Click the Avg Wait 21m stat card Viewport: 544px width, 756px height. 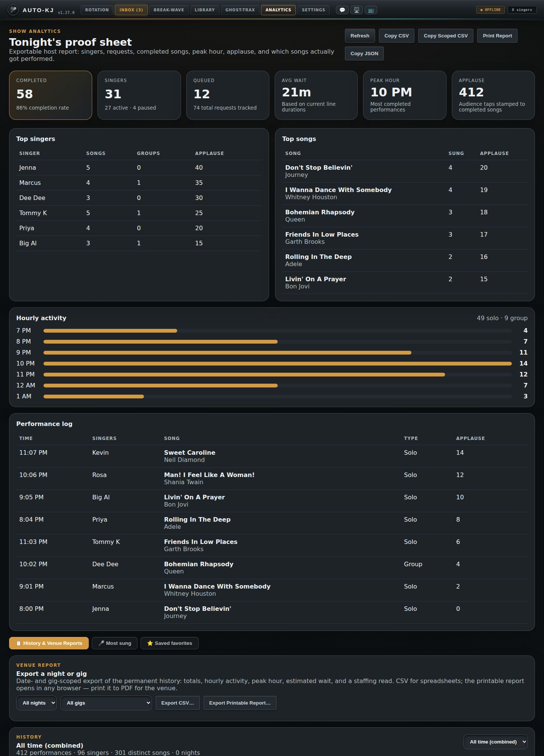[316, 95]
